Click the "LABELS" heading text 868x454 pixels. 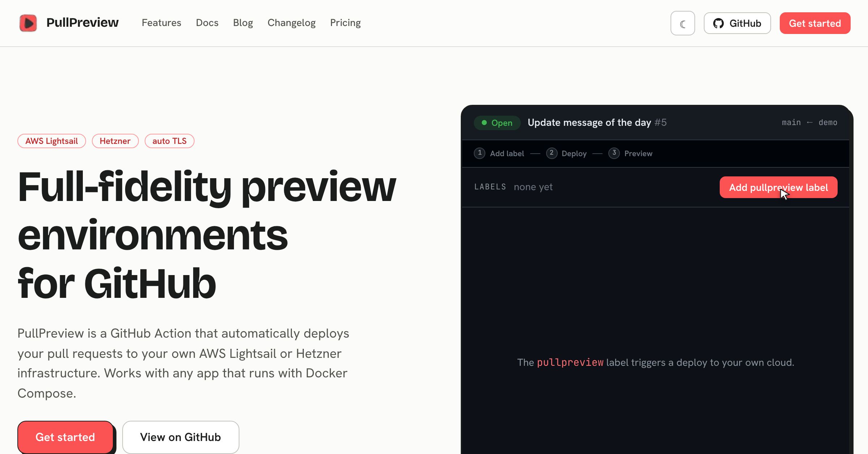click(x=490, y=187)
